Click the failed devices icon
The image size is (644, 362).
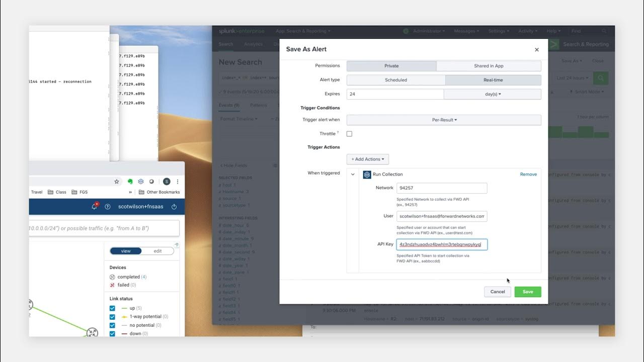[112, 285]
